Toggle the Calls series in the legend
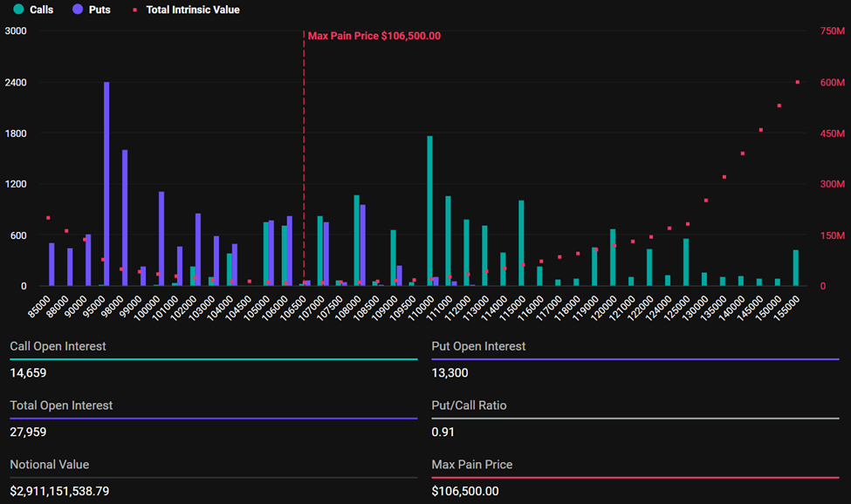 point(33,10)
